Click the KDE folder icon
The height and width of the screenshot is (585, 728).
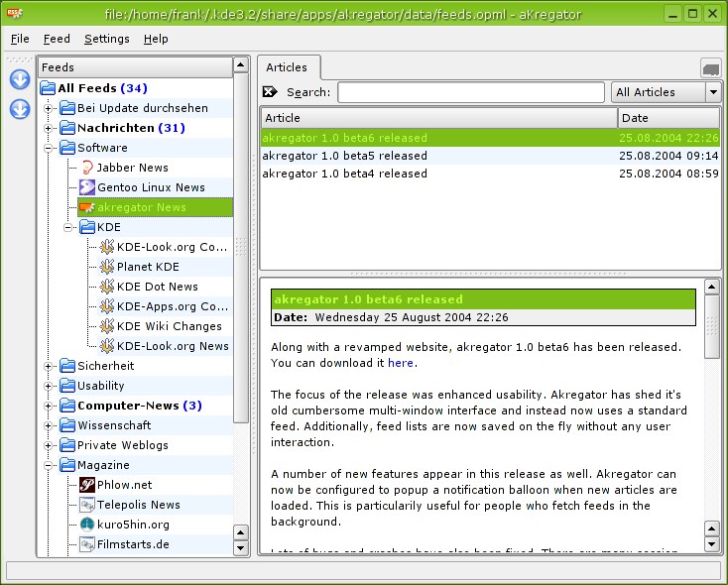pyautogui.click(x=87, y=227)
